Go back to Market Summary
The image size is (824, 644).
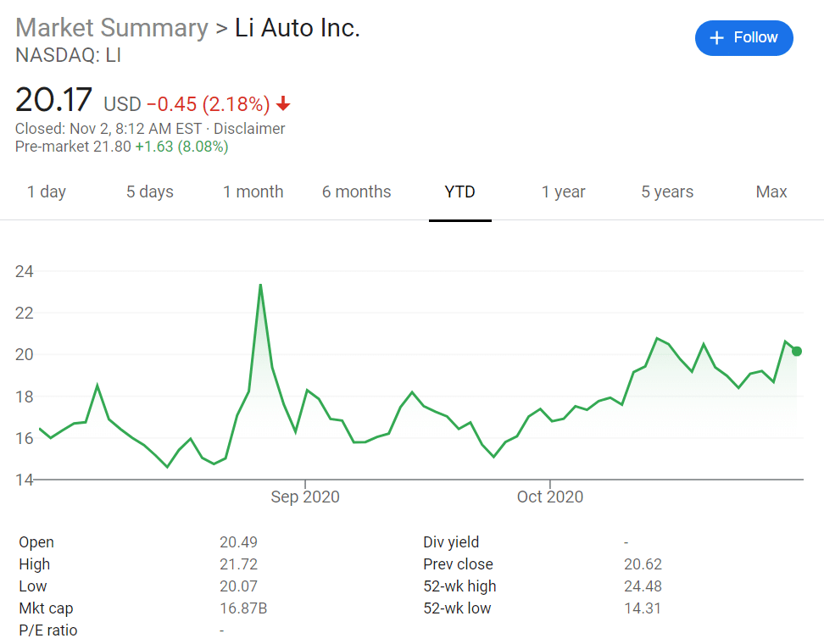click(x=111, y=28)
